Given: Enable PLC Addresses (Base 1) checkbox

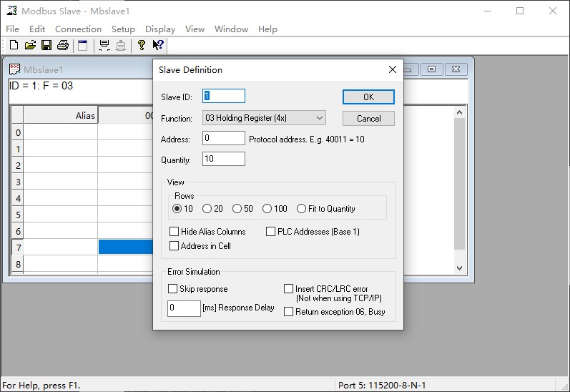Looking at the screenshot, I should click(270, 232).
